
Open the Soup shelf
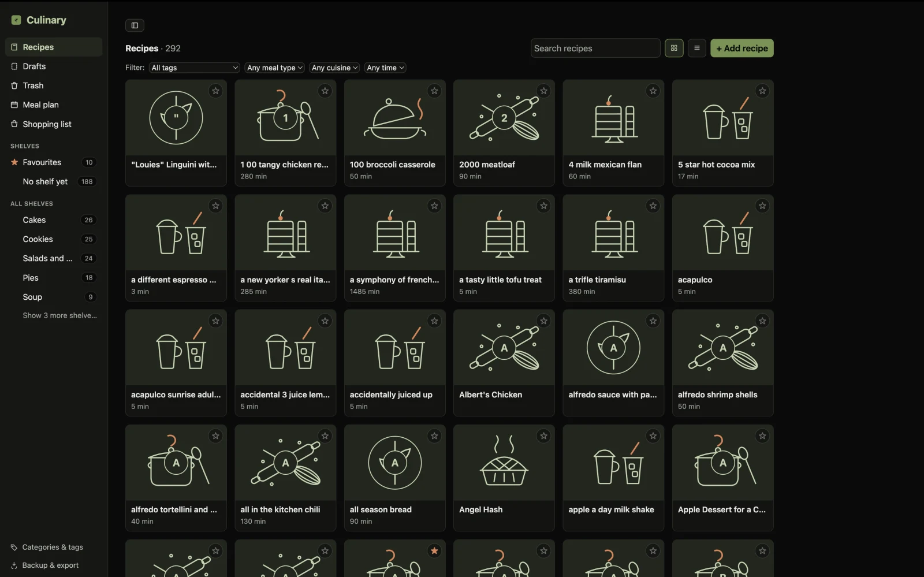click(54, 297)
